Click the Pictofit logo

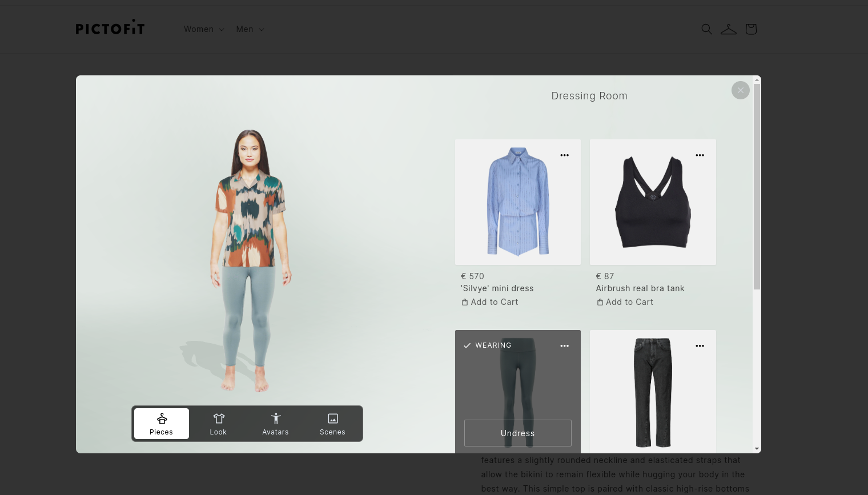point(110,27)
